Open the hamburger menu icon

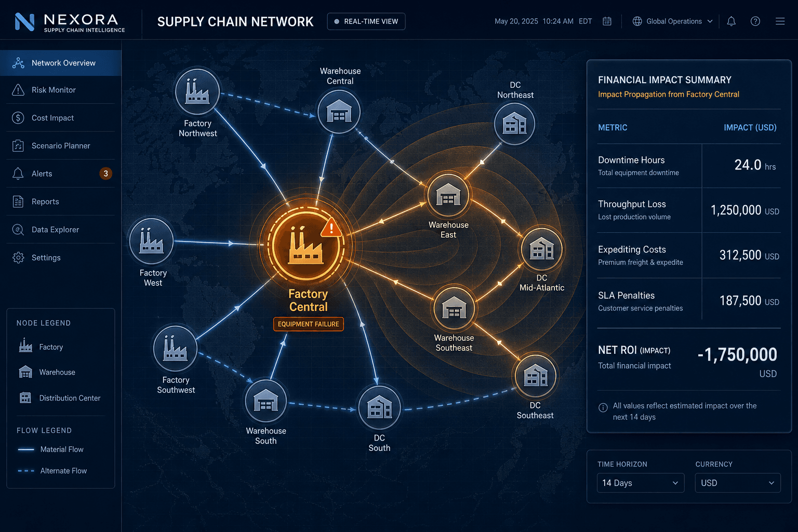(780, 21)
